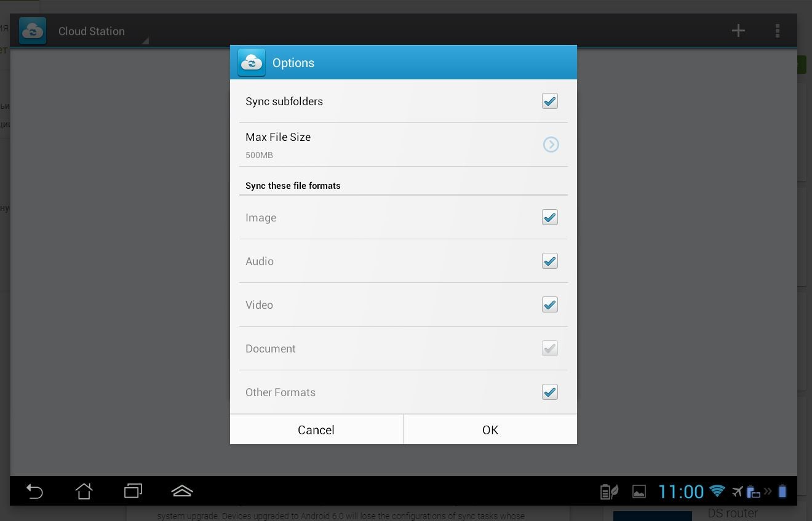Add a new sync task with plus icon
The width and height of the screenshot is (812, 521).
pyautogui.click(x=738, y=31)
